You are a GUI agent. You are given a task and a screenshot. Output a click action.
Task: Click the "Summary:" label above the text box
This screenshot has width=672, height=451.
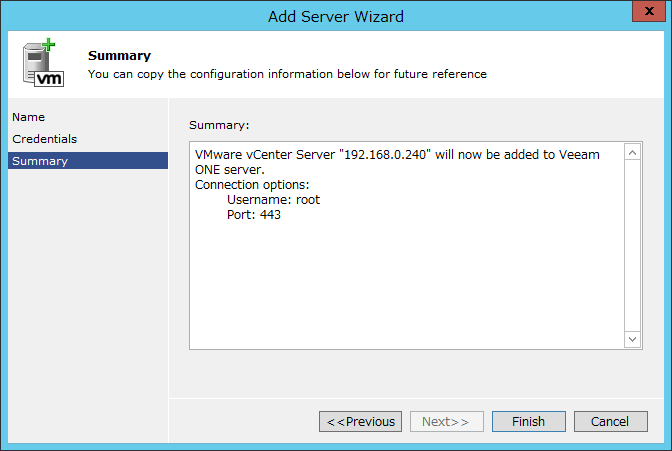[219, 125]
